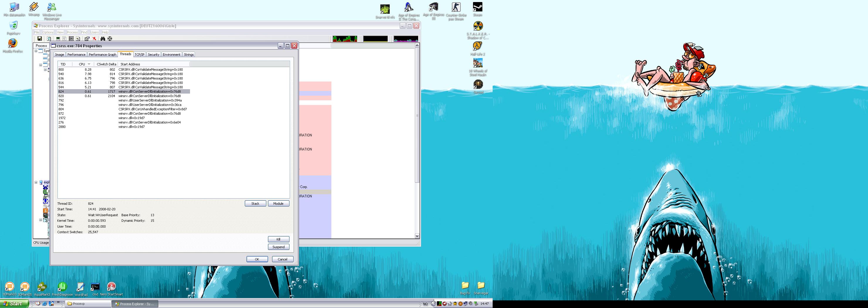
Task: Click the I/O mini graph in toolbar
Action: 406,39
